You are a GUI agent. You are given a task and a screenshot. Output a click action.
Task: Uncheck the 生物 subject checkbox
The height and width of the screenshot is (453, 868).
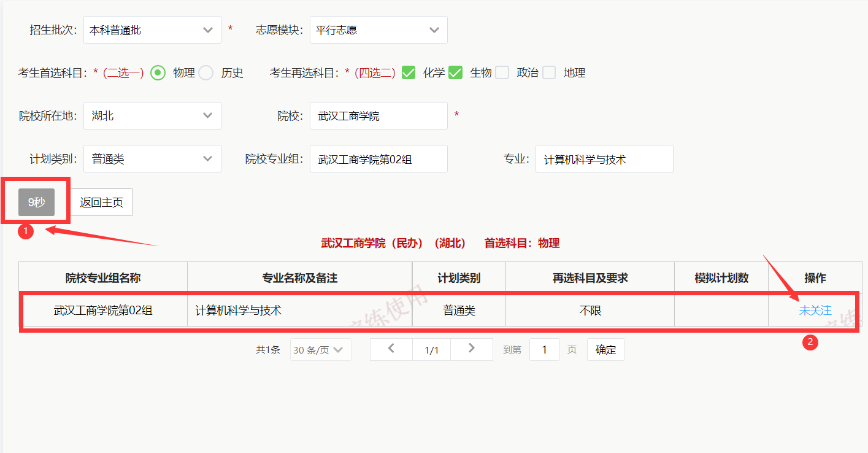pyautogui.click(x=456, y=72)
